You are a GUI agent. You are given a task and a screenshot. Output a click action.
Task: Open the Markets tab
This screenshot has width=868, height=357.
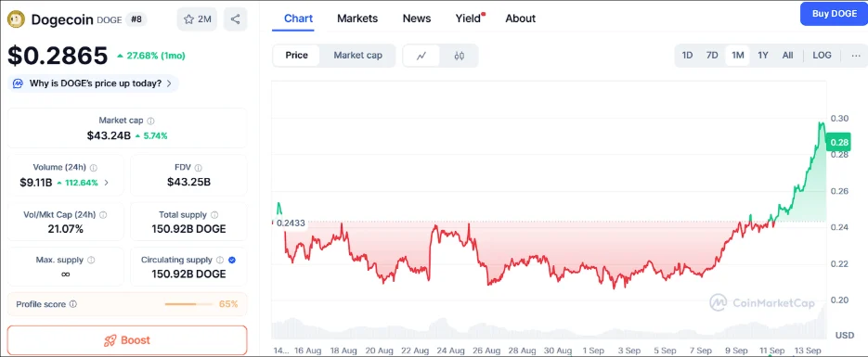(x=357, y=19)
